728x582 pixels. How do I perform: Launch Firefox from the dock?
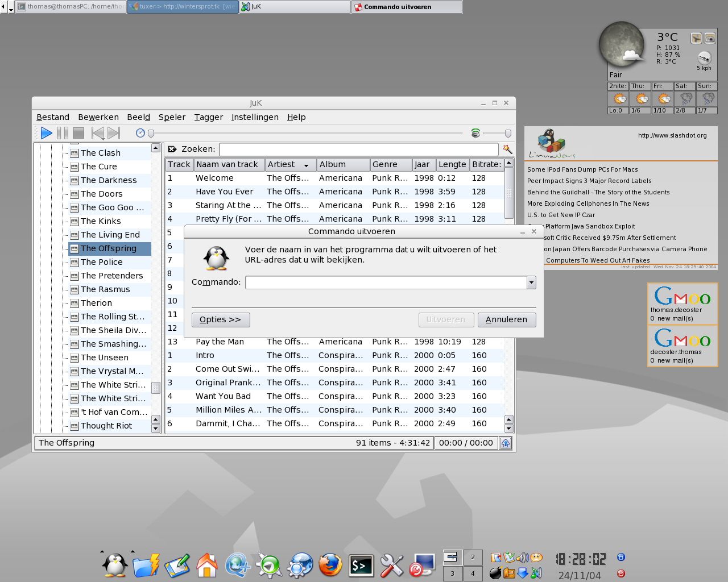[330, 565]
